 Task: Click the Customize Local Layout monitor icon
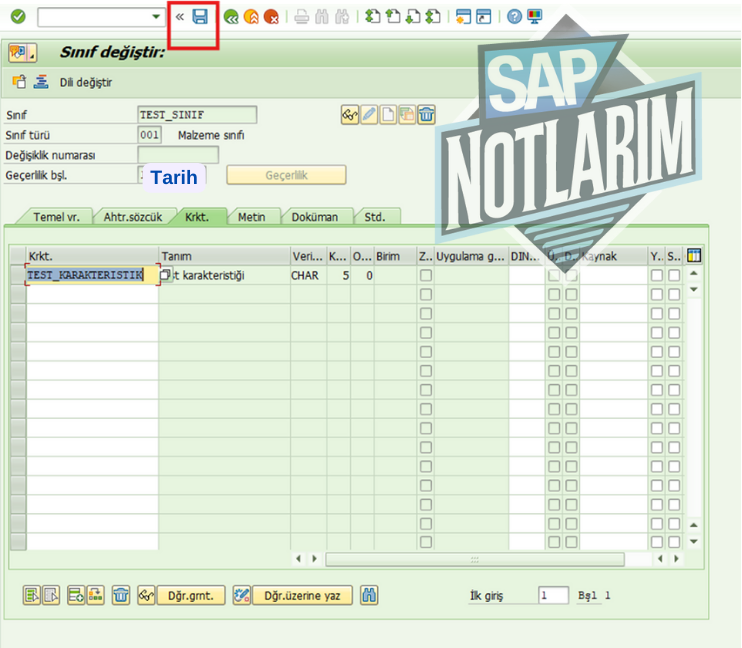coord(535,17)
